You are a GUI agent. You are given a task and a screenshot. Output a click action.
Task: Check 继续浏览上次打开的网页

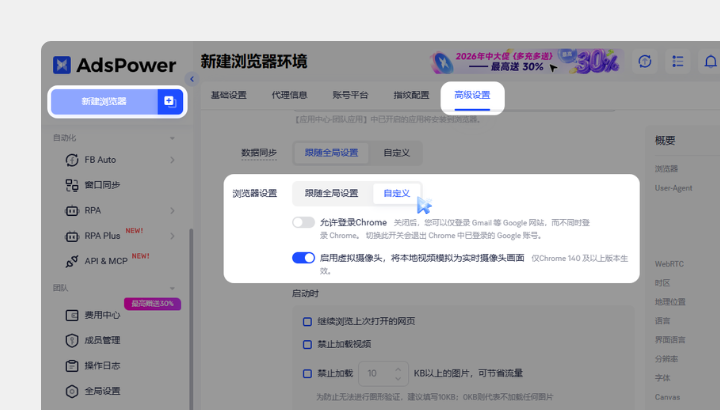pos(307,322)
